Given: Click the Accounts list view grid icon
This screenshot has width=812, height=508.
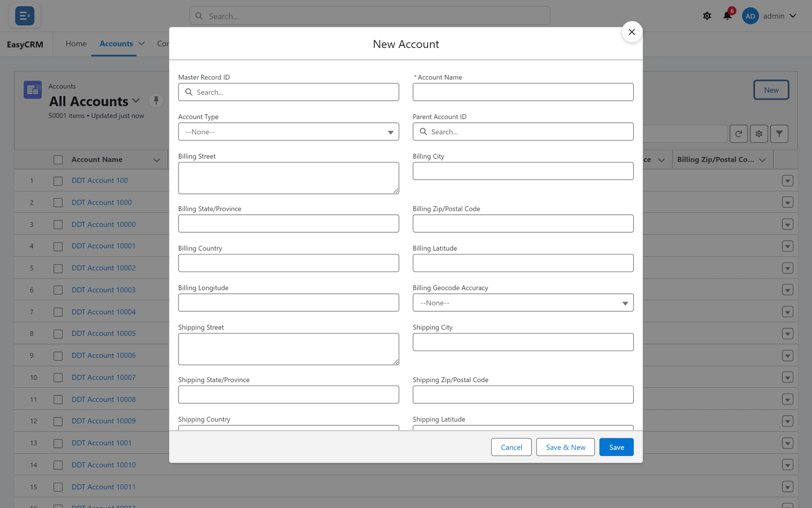Looking at the screenshot, I should tap(33, 90).
